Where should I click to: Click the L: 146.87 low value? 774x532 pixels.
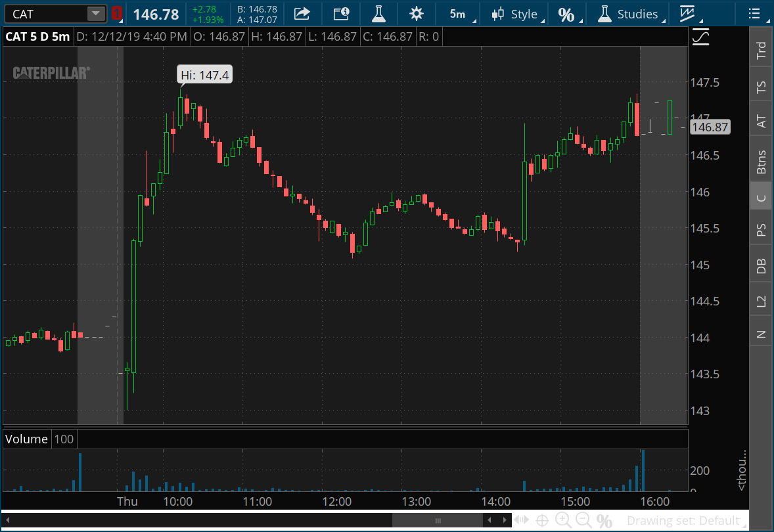pyautogui.click(x=332, y=37)
